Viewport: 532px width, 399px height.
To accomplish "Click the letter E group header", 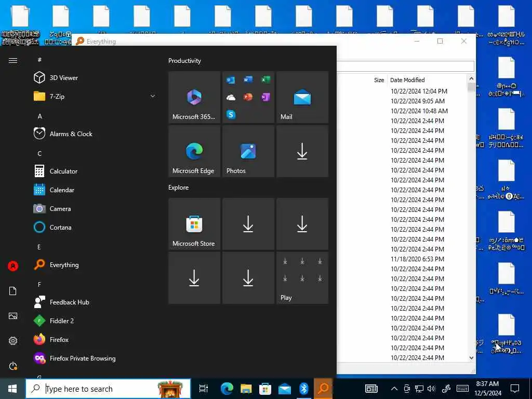I will pyautogui.click(x=39, y=247).
